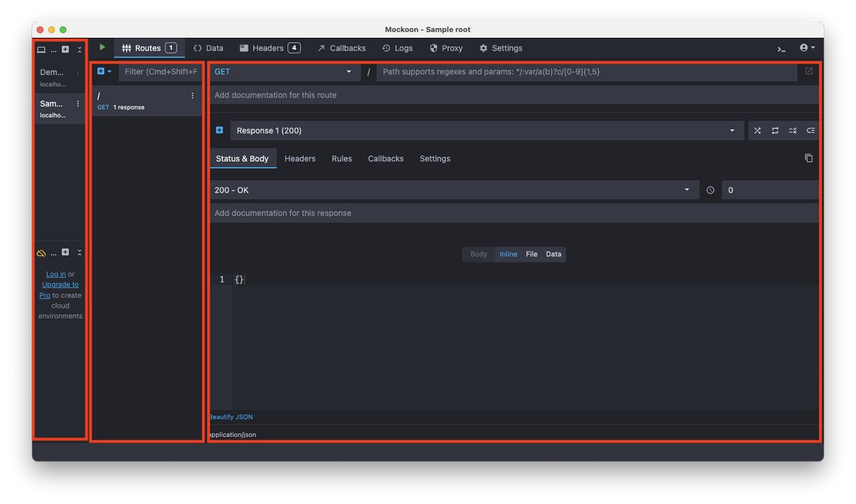Toggle sequential response mode

tap(775, 130)
